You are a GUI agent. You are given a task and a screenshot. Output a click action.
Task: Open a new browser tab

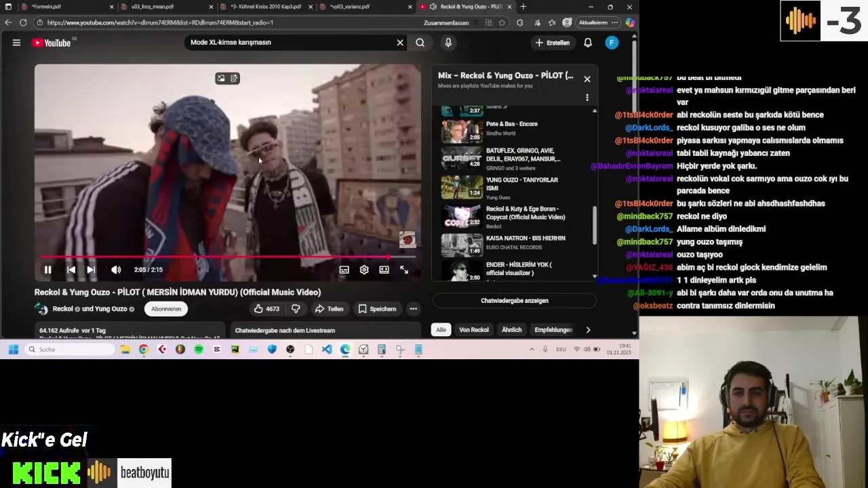coord(523,7)
